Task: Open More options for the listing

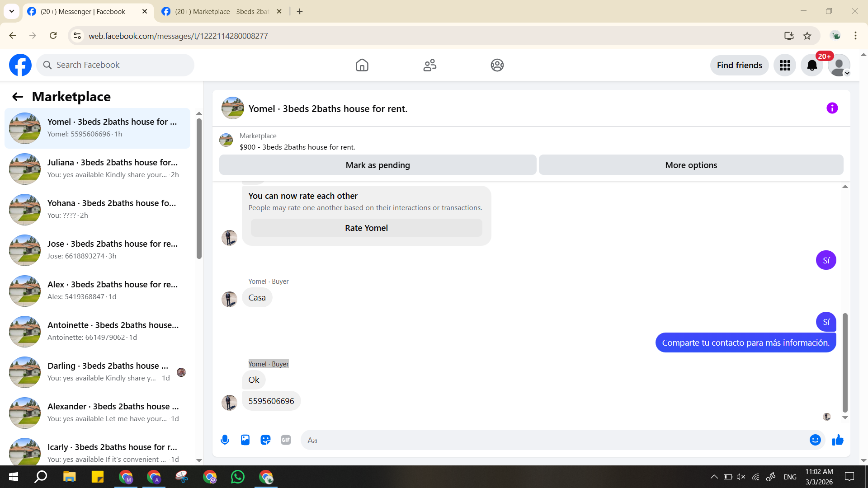Action: pos(691,165)
